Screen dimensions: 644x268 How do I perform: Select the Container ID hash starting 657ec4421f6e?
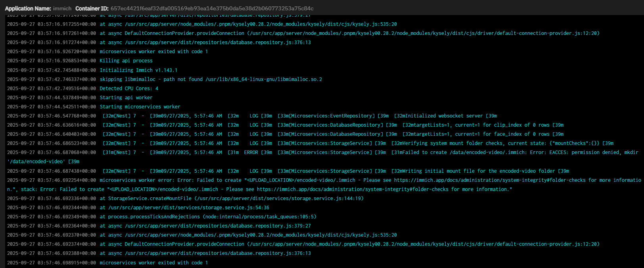(212, 8)
